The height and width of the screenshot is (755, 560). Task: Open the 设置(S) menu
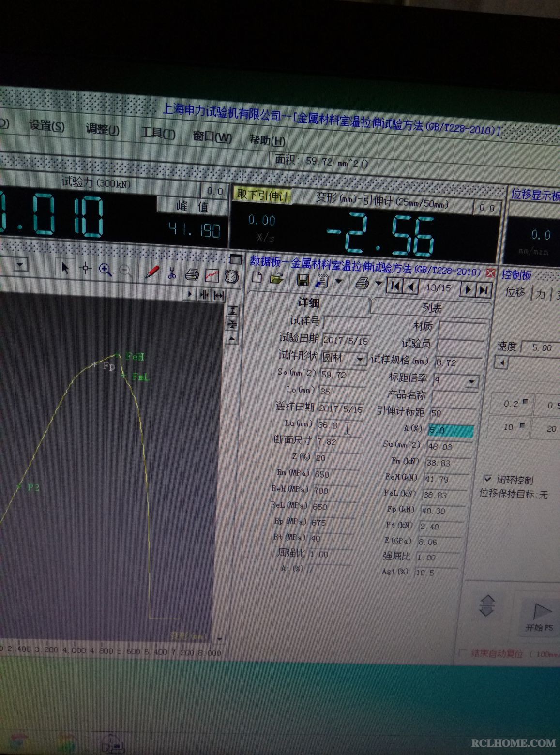coord(46,126)
